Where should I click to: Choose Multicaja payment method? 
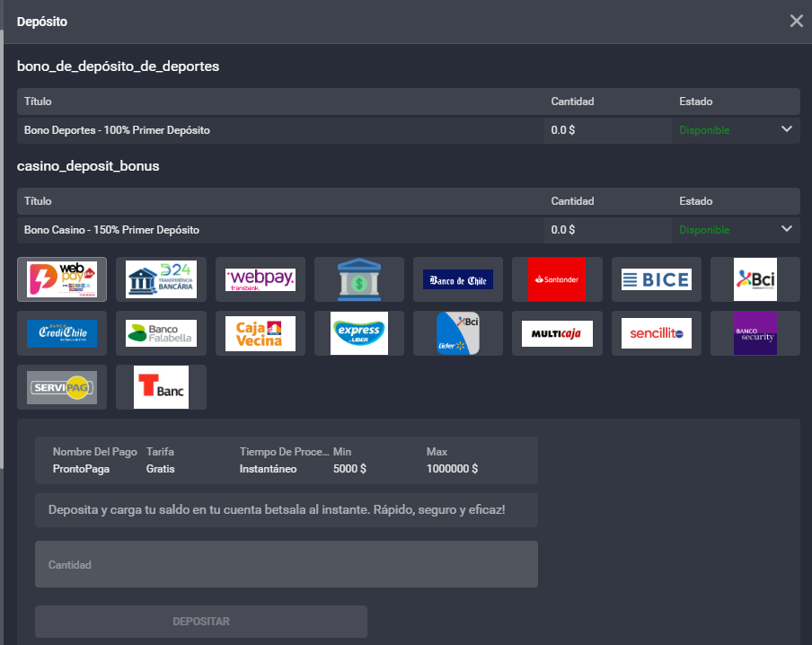pos(557,333)
